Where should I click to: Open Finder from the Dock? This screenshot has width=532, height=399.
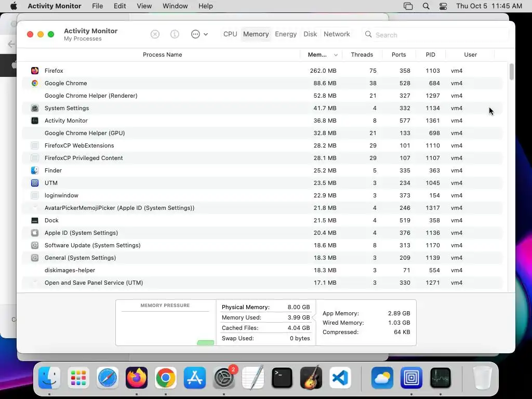point(49,378)
